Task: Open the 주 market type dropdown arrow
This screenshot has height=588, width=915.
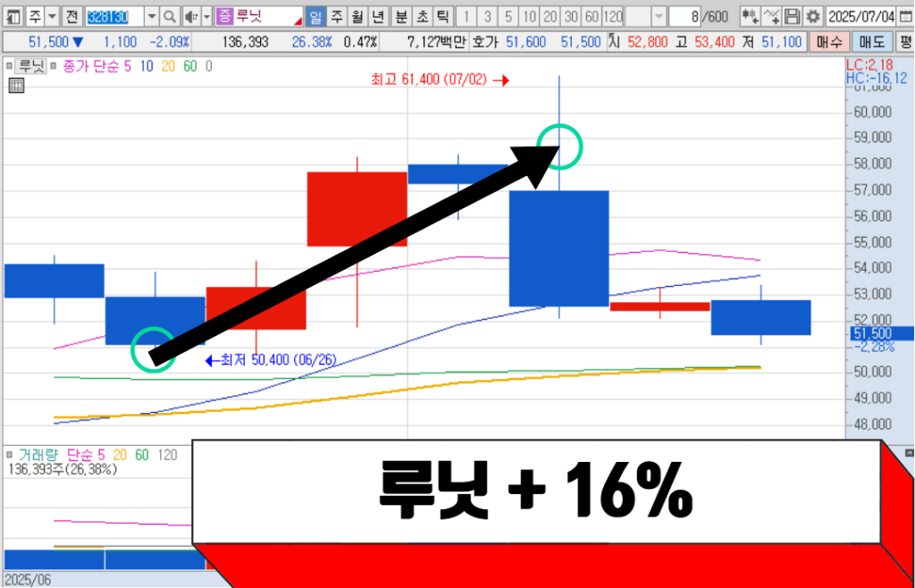Action: point(52,16)
